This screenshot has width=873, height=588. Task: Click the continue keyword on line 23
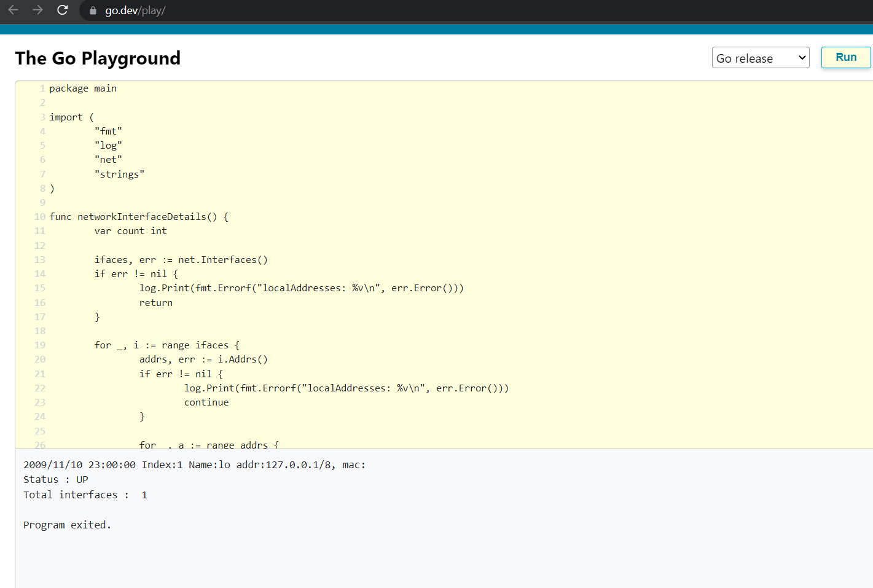tap(206, 402)
